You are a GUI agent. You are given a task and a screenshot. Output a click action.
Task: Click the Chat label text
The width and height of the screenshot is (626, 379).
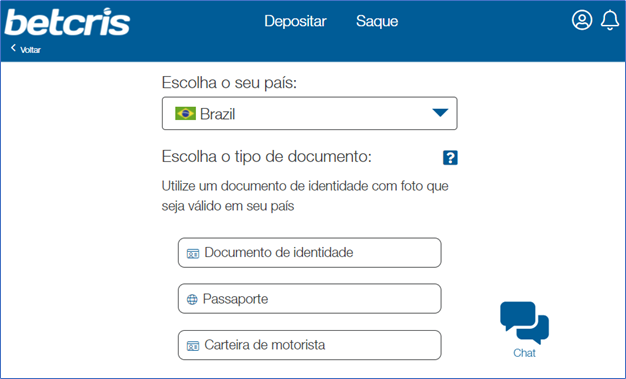point(524,353)
